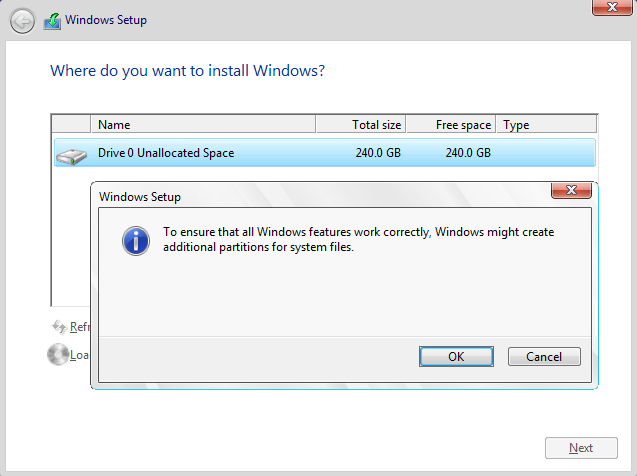Close the main Windows Setup window
Image resolution: width=637 pixels, height=476 pixels.
tap(612, 7)
